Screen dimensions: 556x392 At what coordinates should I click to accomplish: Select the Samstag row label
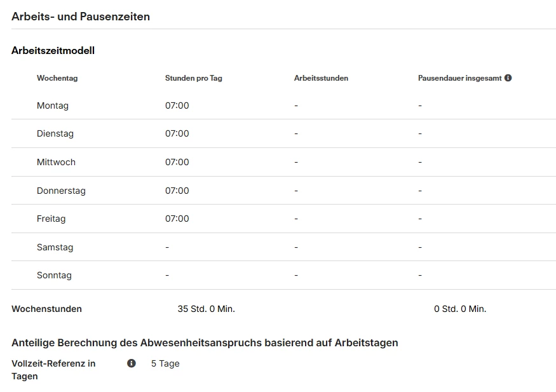[55, 247]
